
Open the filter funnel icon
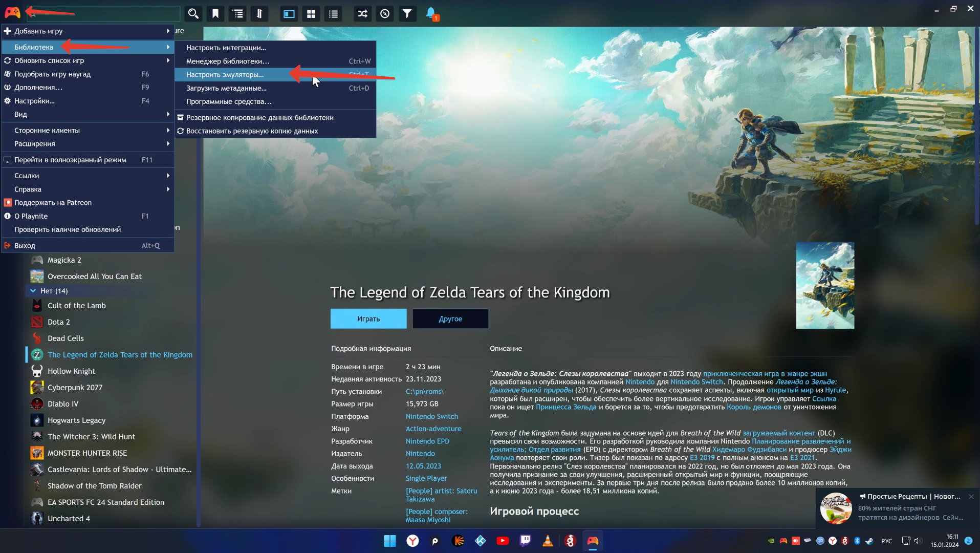[407, 14]
